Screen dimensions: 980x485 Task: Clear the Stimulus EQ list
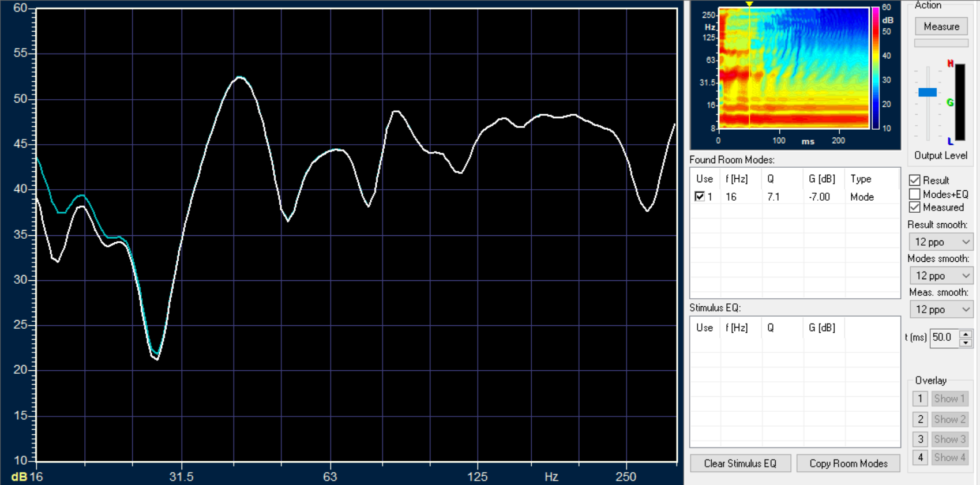click(740, 464)
